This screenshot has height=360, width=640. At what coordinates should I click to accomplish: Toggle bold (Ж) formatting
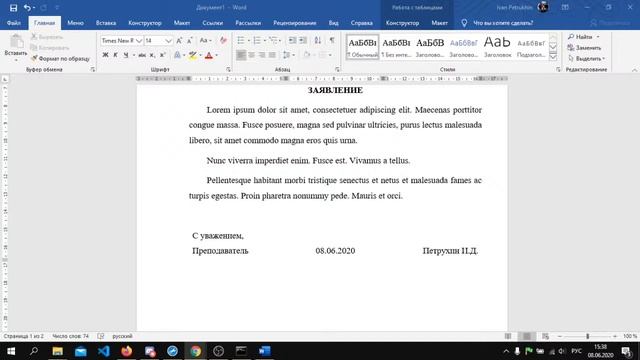105,55
